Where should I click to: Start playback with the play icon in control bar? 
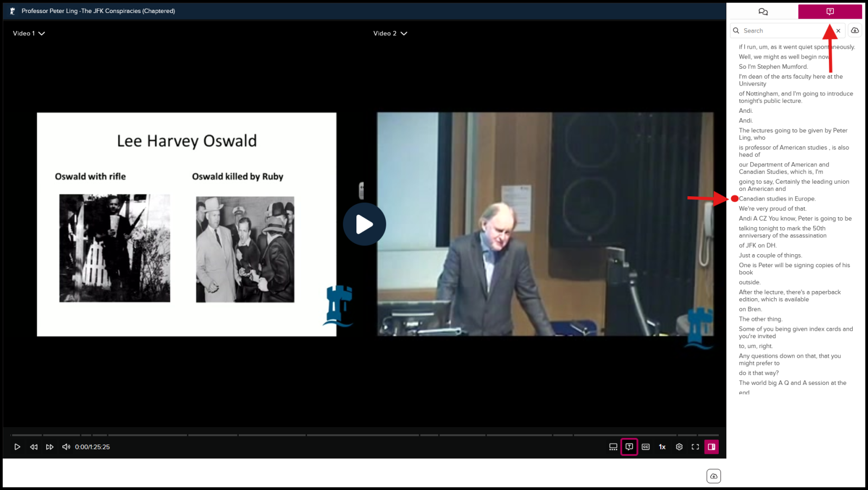(x=17, y=447)
